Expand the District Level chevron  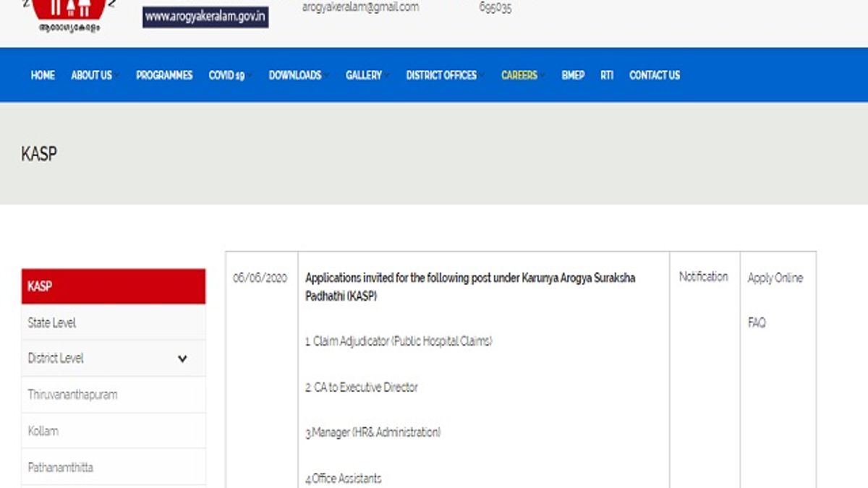tap(183, 358)
